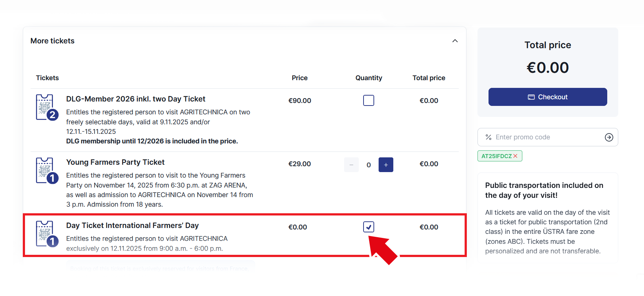The width and height of the screenshot is (644, 296).
Task: Click the percent icon in promo field
Action: 489,137
